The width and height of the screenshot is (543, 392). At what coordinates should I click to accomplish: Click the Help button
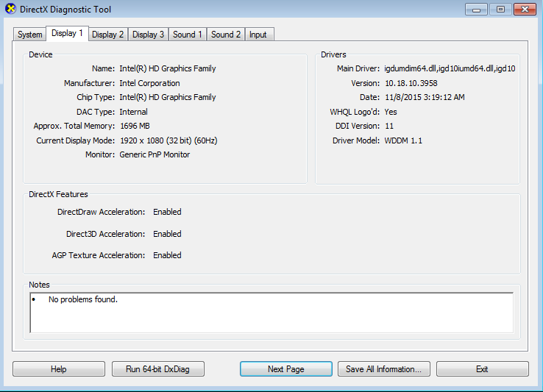coord(59,369)
